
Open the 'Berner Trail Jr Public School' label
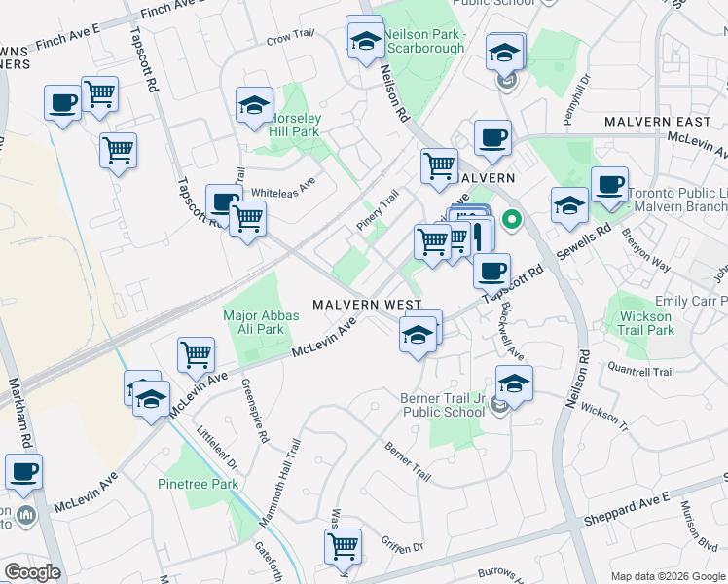coord(443,405)
